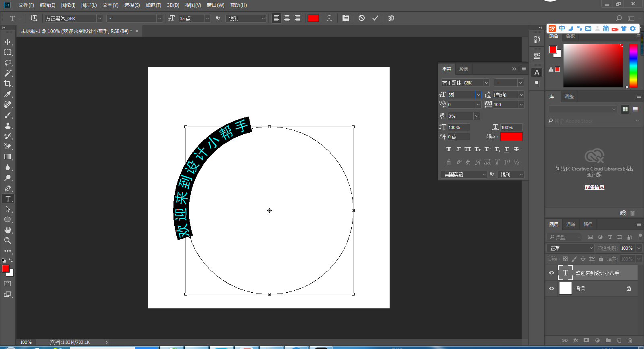Viewport: 644px width, 349px height.
Task: Switch to the 路径 tab
Action: (588, 224)
